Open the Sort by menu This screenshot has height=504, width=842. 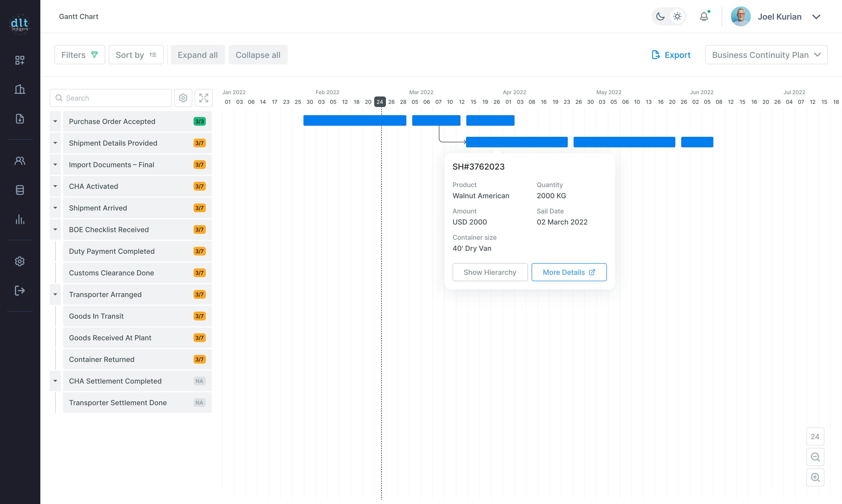[136, 55]
